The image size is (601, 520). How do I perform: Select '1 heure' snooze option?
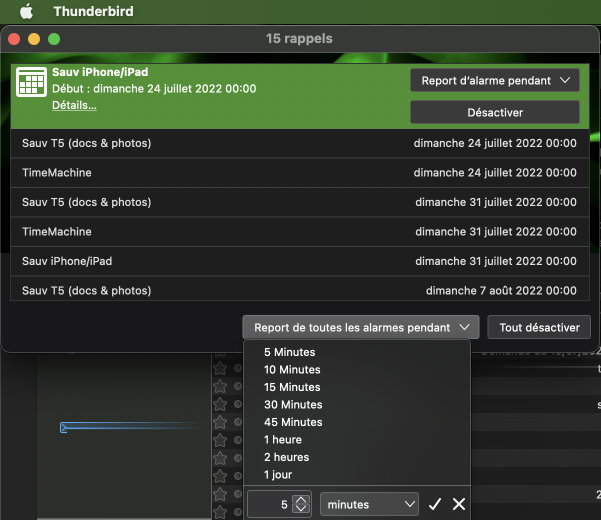point(282,440)
